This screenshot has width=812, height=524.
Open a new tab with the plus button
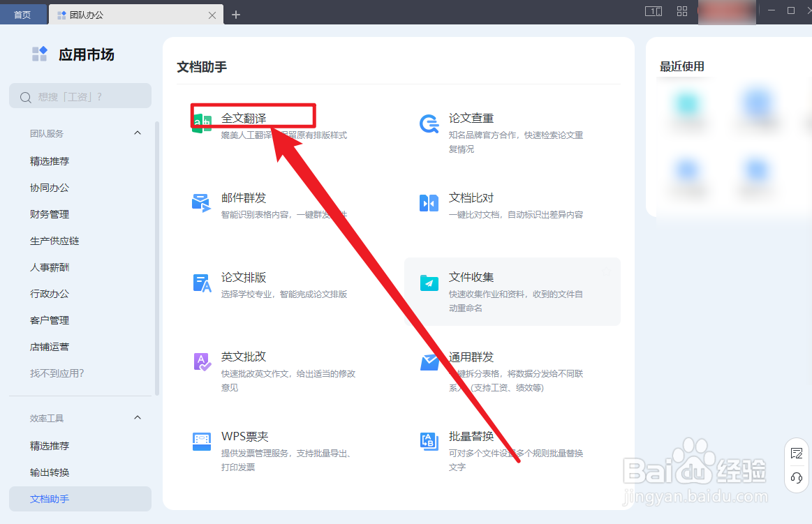[236, 13]
